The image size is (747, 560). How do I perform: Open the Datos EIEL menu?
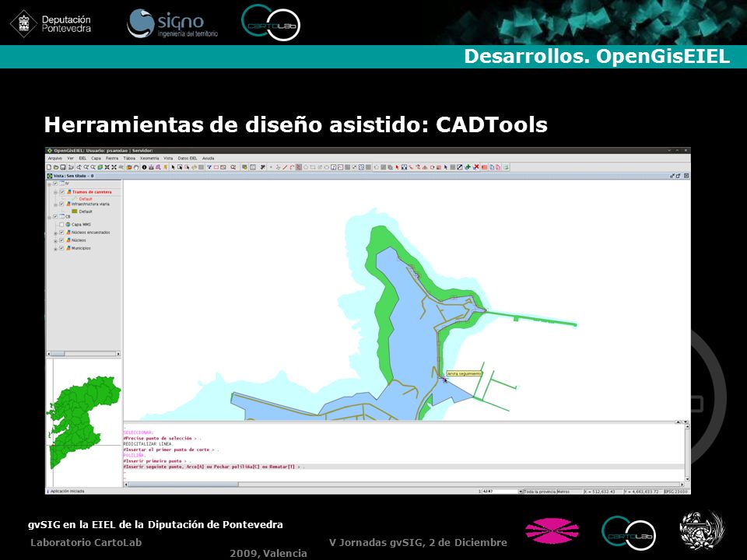(188, 158)
